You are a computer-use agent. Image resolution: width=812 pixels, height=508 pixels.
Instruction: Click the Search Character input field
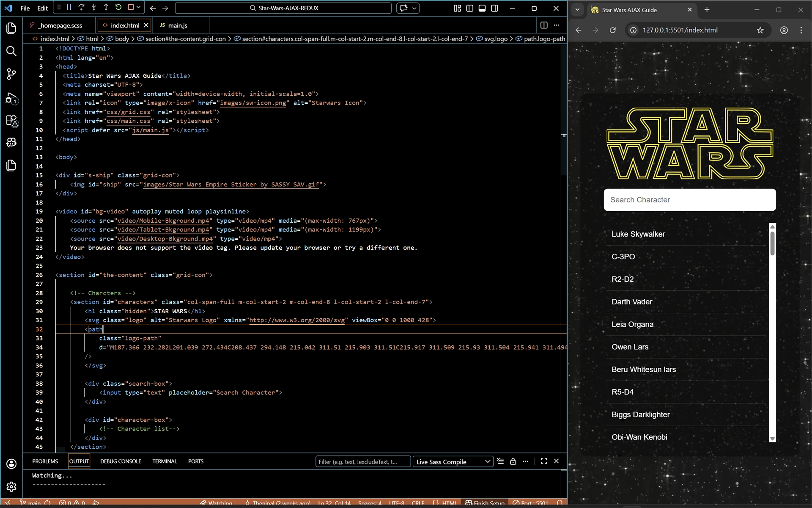click(x=689, y=200)
